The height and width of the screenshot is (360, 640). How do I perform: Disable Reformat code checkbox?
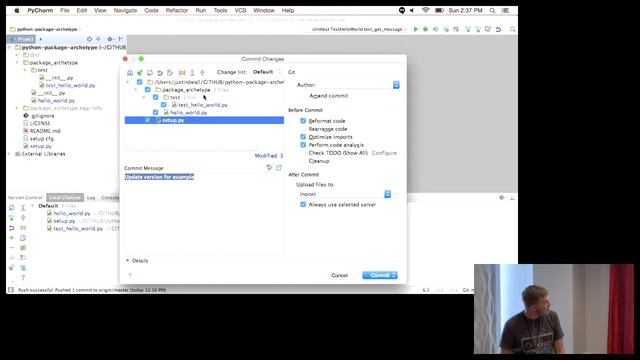[x=303, y=121]
